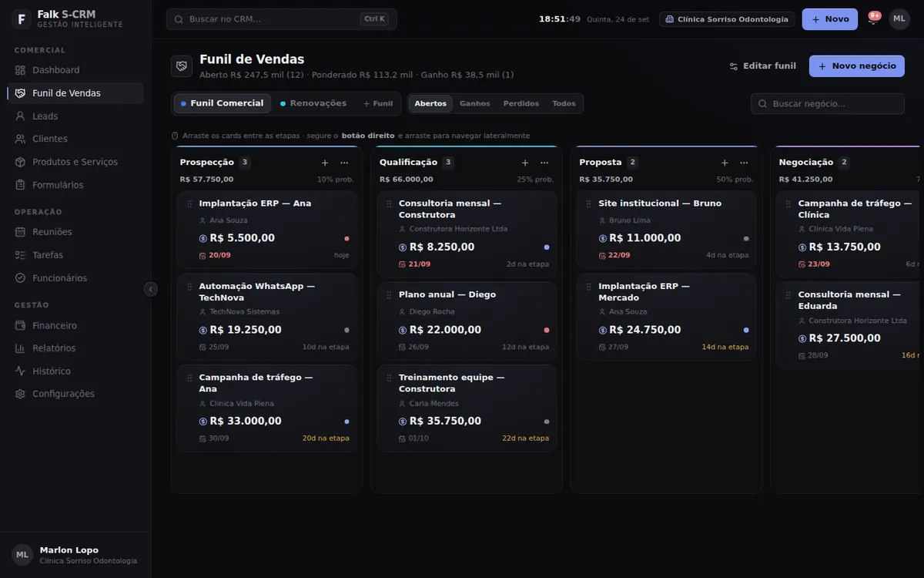This screenshot has height=578, width=924.
Task: Add a new funnel with + Funil
Action: 378,103
